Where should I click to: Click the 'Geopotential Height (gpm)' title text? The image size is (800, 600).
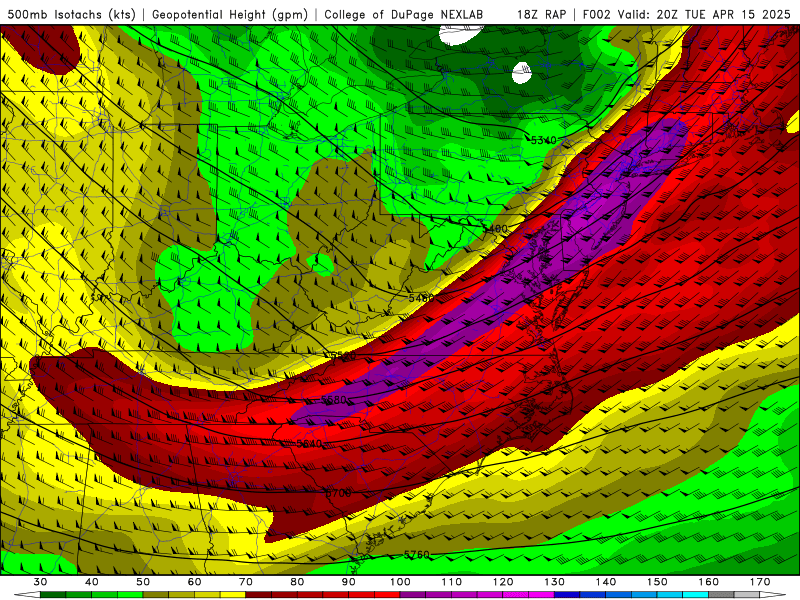pyautogui.click(x=230, y=14)
